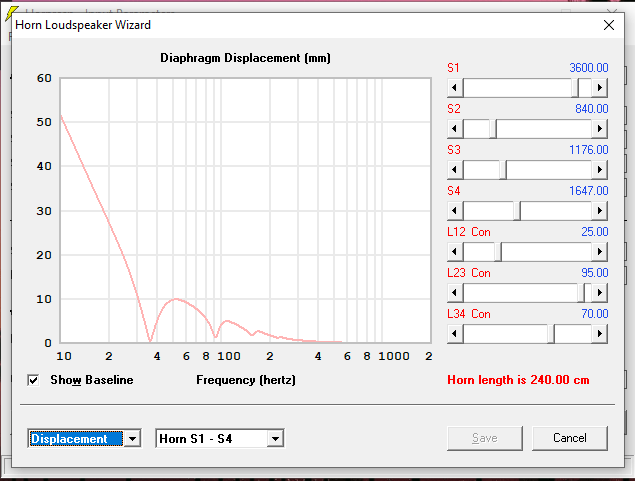The height and width of the screenshot is (481, 635).
Task: Click the L23 Con slider thumb
Action: 581,293
